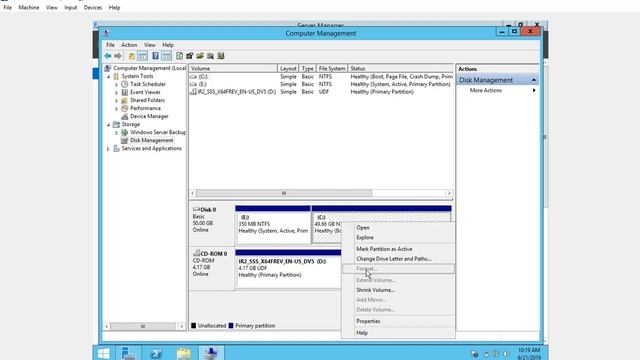Image resolution: width=640 pixels, height=360 pixels.
Task: Select Shared Folders node
Action: coord(147,100)
